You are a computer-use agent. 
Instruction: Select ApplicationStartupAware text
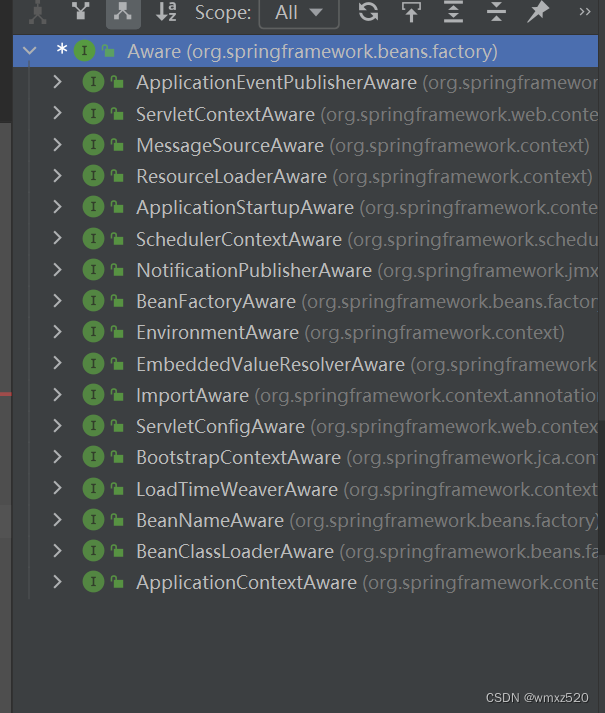pos(245,208)
